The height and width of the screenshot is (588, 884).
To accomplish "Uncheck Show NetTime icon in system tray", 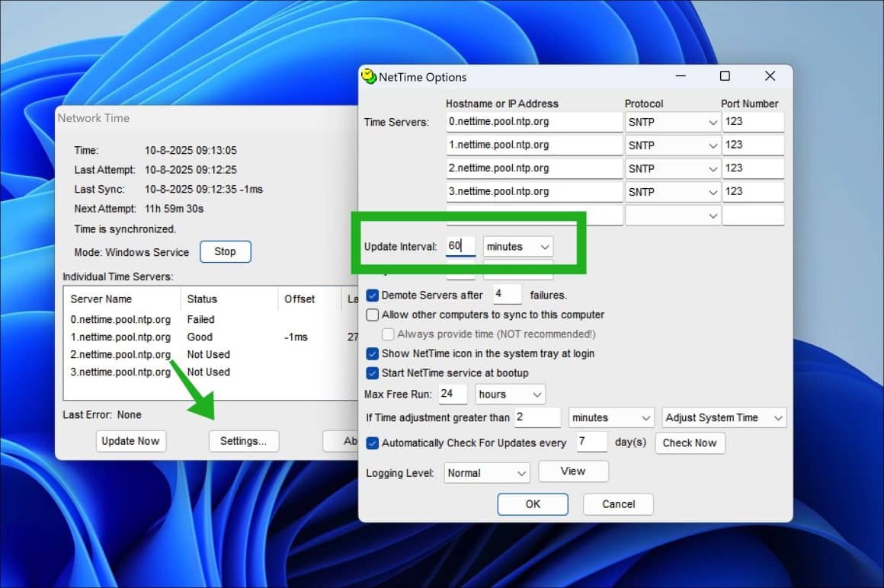I will click(x=373, y=353).
